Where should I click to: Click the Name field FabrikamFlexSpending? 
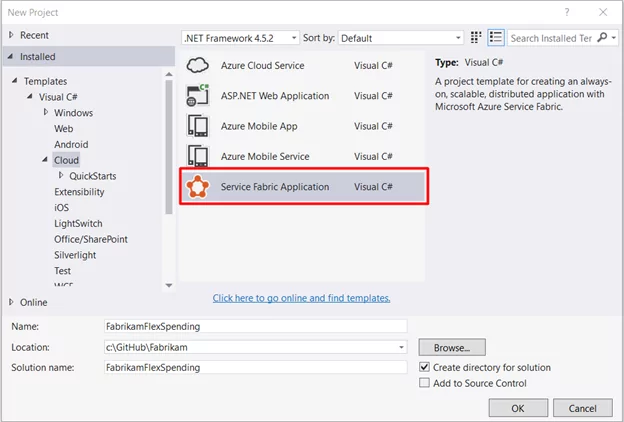click(x=255, y=326)
